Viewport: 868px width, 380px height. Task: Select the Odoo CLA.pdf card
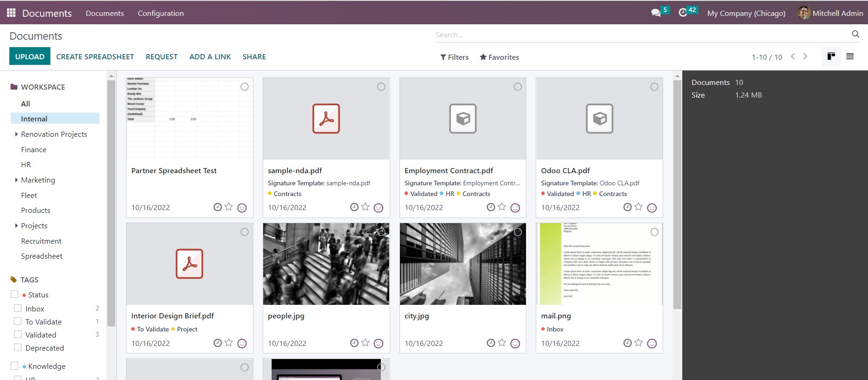(654, 87)
